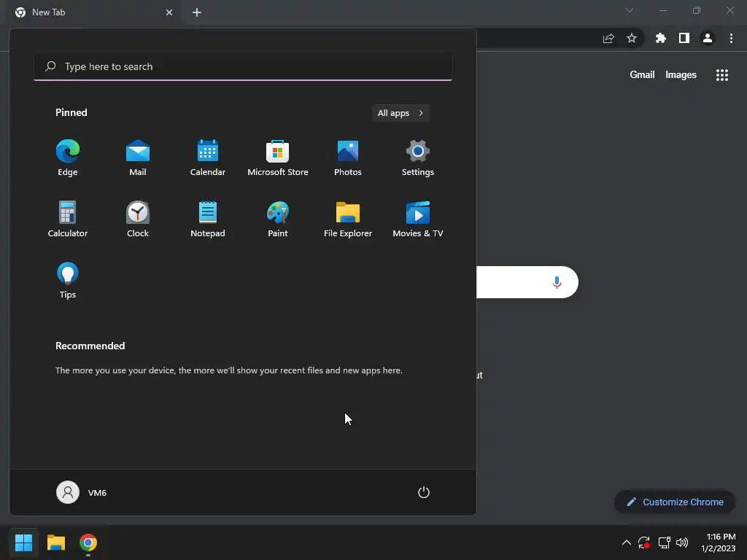Open Chrome tab search dropdown
The width and height of the screenshot is (747, 560).
click(630, 10)
